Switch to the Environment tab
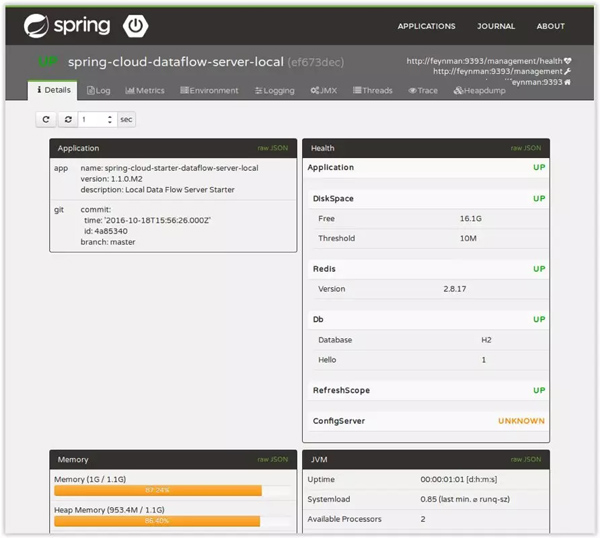The width and height of the screenshot is (600, 538). (x=209, y=90)
